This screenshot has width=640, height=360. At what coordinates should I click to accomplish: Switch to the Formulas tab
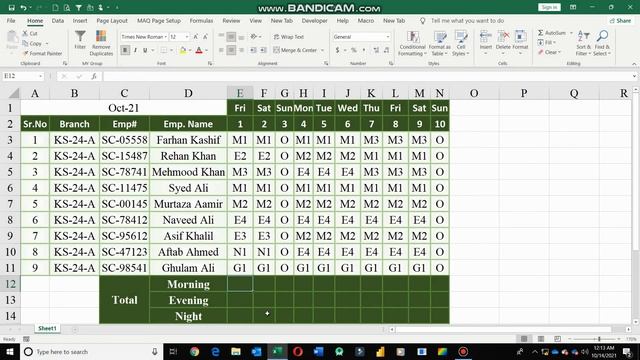click(x=201, y=20)
